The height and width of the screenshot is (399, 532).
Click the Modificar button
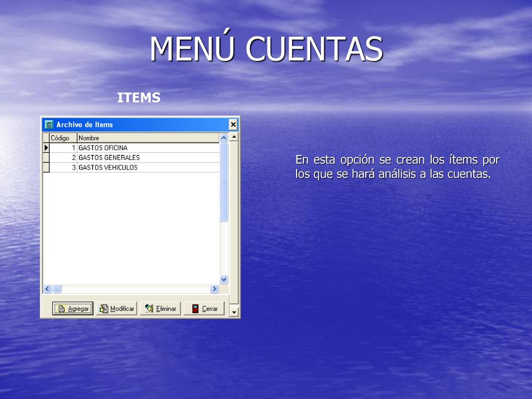(116, 309)
